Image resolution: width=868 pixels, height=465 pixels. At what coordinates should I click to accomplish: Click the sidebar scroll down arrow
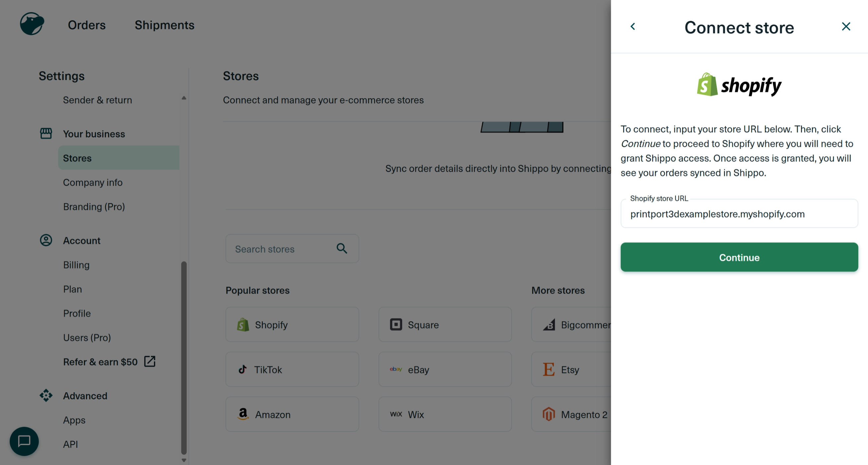[183, 460]
